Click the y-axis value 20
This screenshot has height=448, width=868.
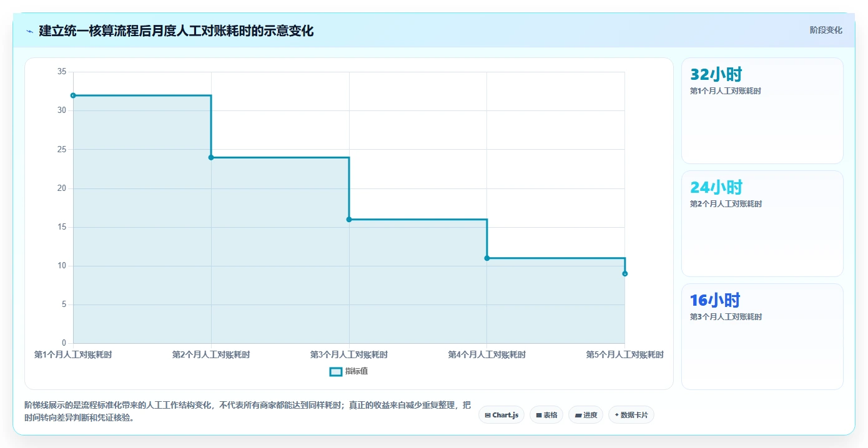pos(61,188)
